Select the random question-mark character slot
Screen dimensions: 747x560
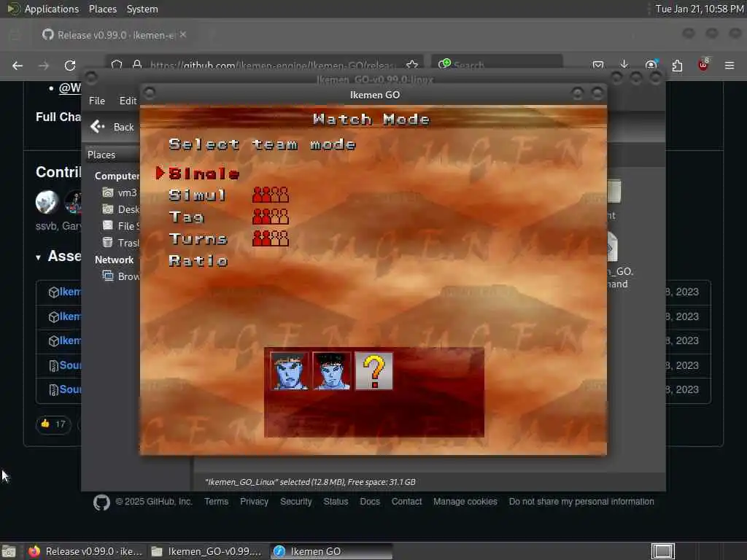pos(374,371)
